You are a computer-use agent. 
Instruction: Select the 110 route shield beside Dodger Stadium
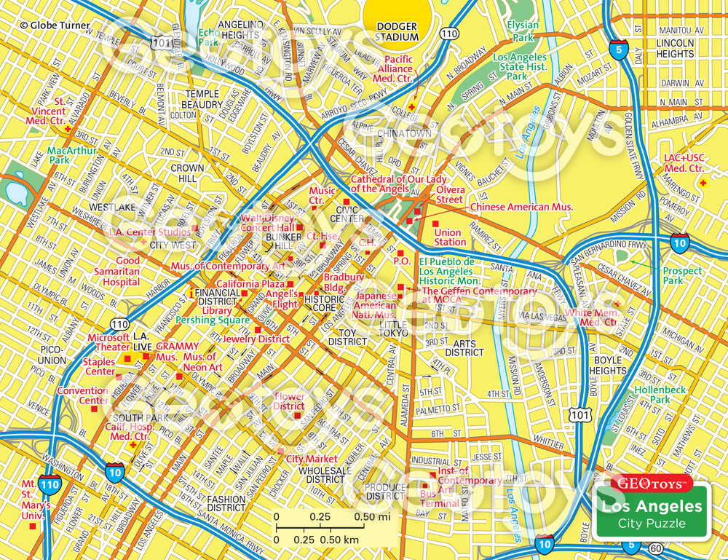coord(450,33)
